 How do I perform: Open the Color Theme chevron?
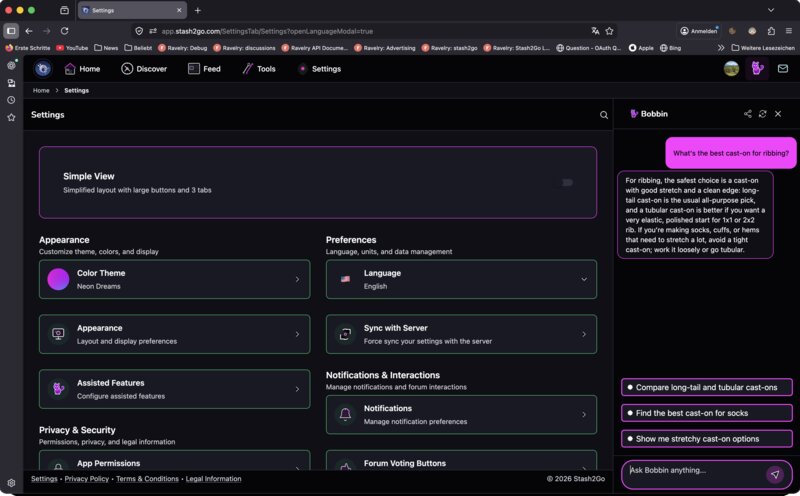[x=297, y=280]
